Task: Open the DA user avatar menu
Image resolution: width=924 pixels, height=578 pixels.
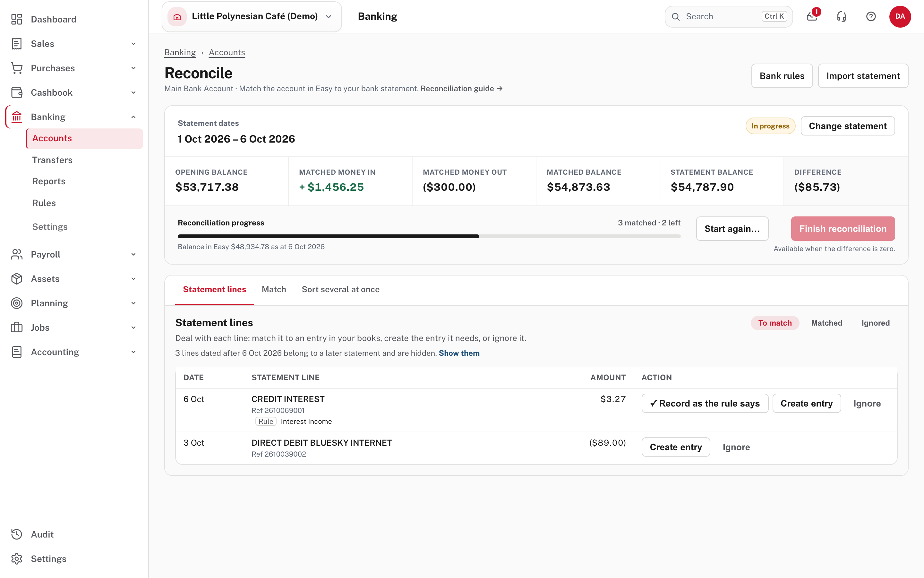Action: pos(900,16)
